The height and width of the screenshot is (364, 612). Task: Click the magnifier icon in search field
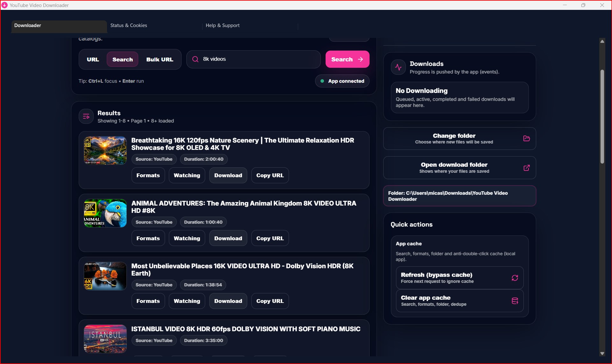tap(195, 59)
